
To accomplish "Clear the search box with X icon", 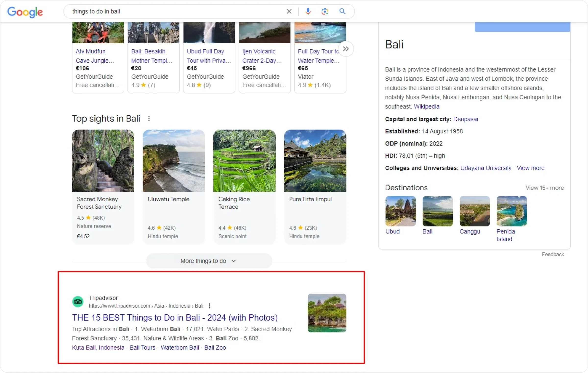I will 289,11.
